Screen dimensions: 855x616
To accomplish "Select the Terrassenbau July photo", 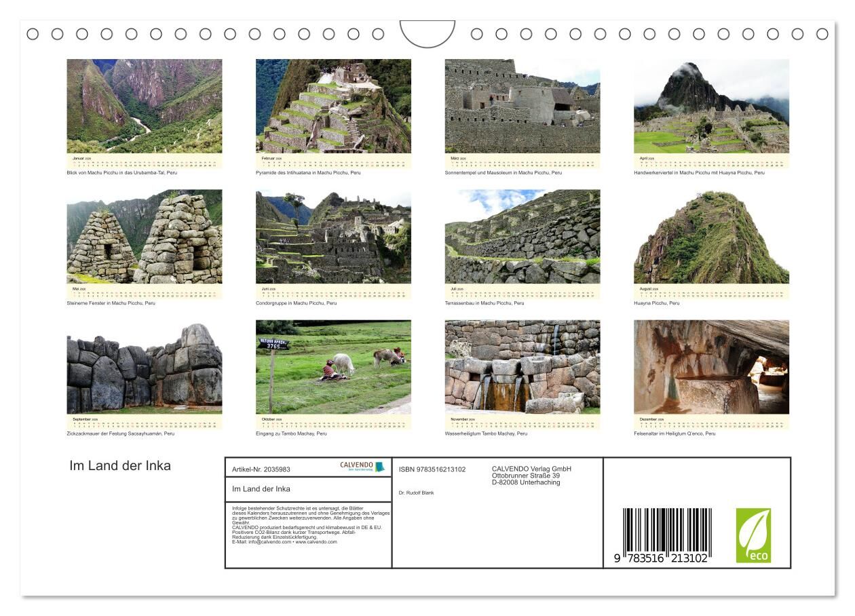I will (522, 236).
